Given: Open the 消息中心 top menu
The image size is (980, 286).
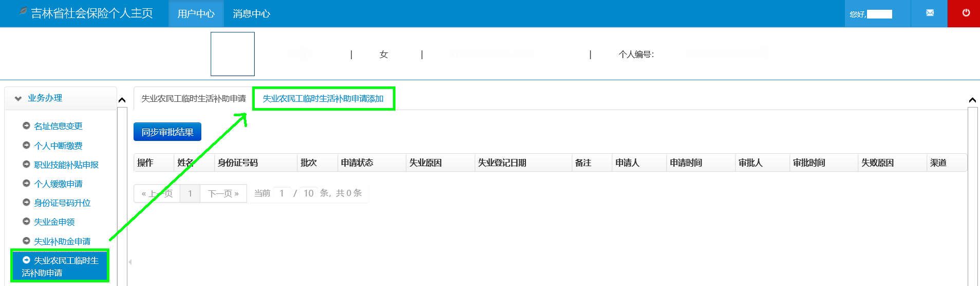Looking at the screenshot, I should click(251, 14).
